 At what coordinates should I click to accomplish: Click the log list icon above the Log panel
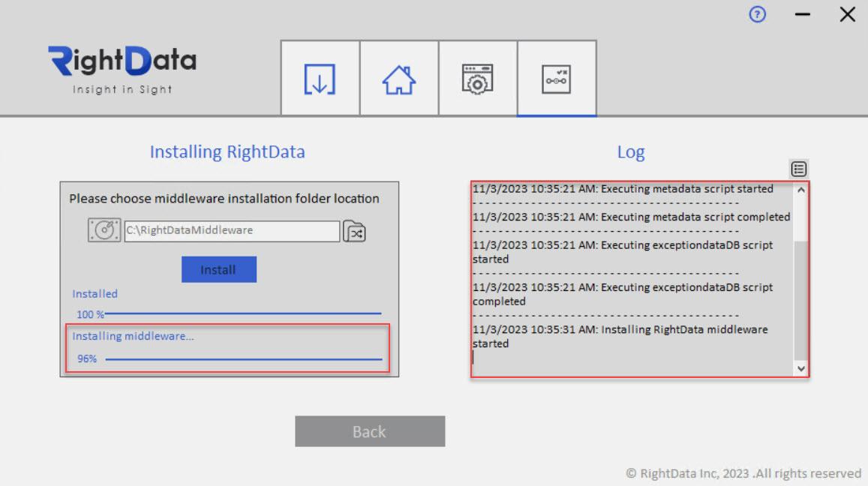pyautogui.click(x=797, y=169)
